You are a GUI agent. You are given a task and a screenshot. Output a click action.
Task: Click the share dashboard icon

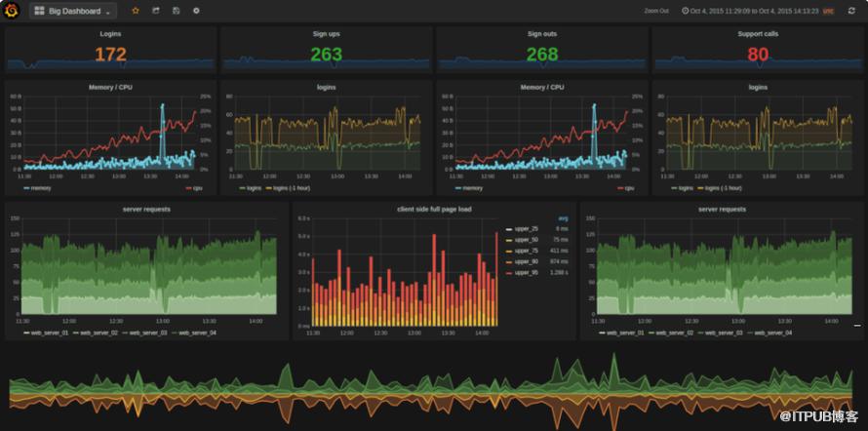coord(155,11)
